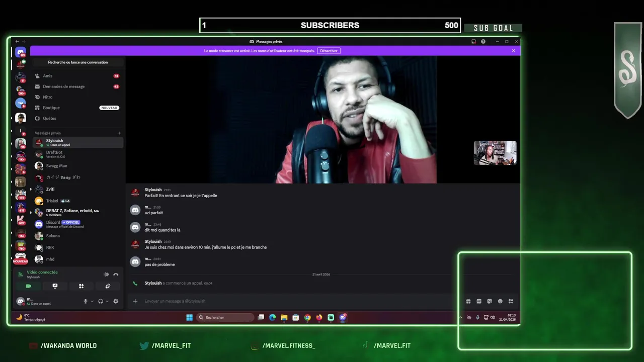The image size is (644, 362).
Task: Start screen sharing in call
Action: 55,286
